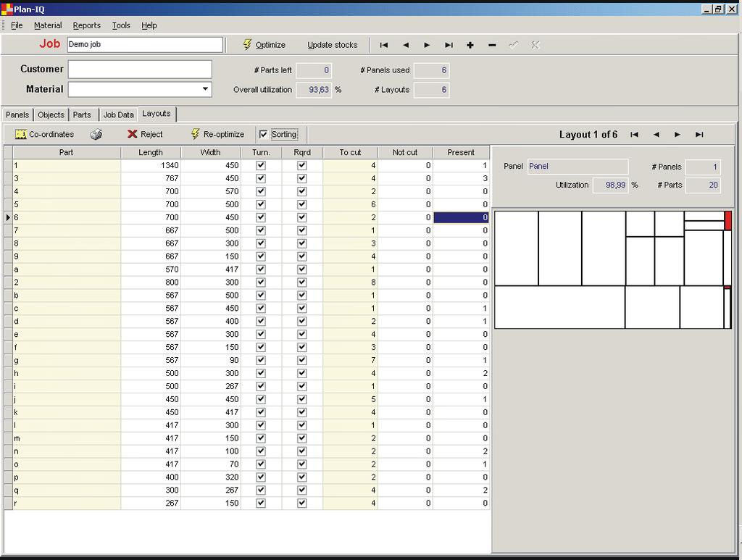The width and height of the screenshot is (742, 560).
Task: Toggle Rqrd checkbox for part a
Action: point(302,269)
